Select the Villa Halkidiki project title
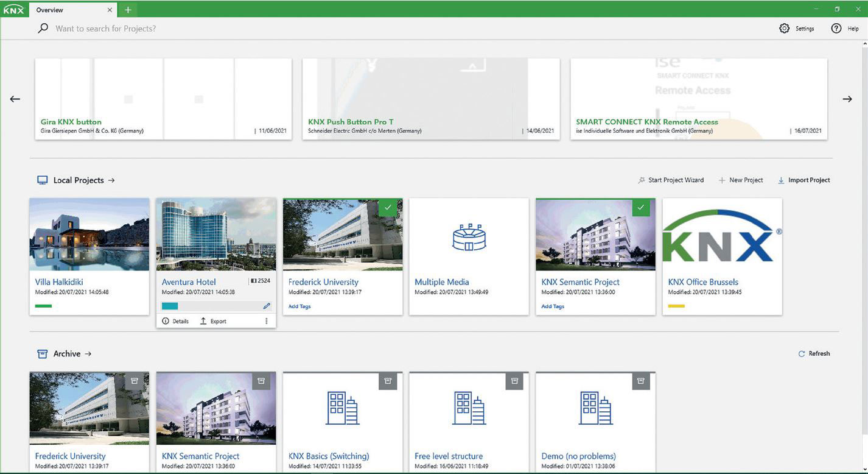This screenshot has width=868, height=474. [x=59, y=282]
